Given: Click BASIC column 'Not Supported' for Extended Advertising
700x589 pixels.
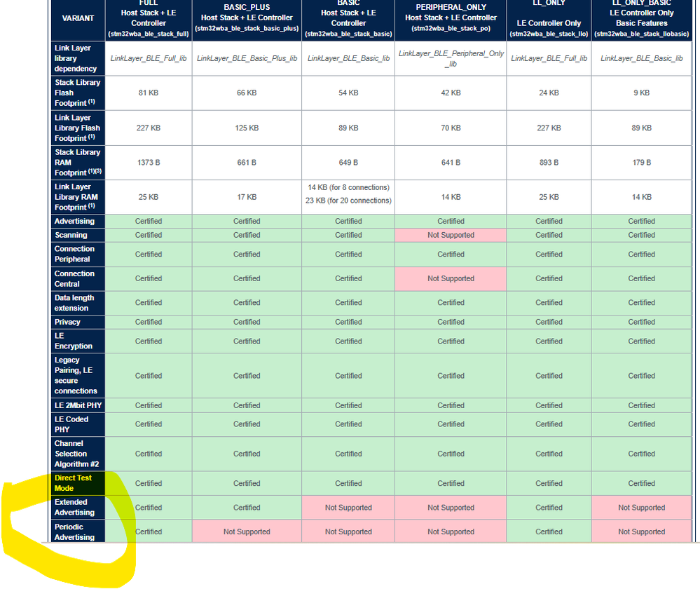Looking at the screenshot, I should [348, 508].
